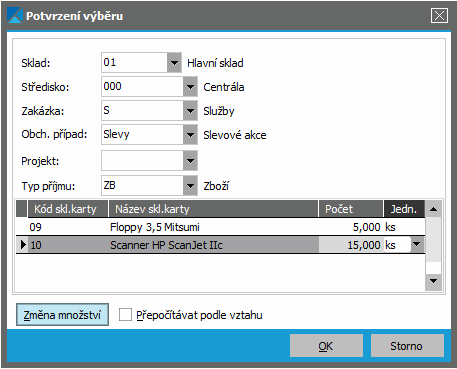Click the 15,000 quantity cell

(x=351, y=245)
